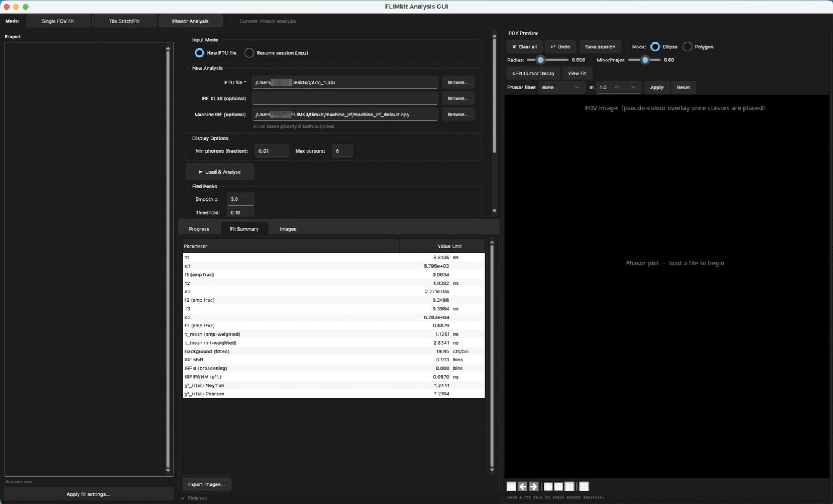Open the Progress tab
Screen dimensions: 833x504
(199, 229)
